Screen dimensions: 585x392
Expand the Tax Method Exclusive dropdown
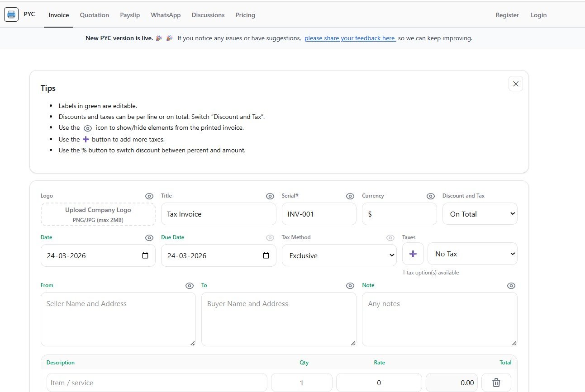[x=339, y=255]
